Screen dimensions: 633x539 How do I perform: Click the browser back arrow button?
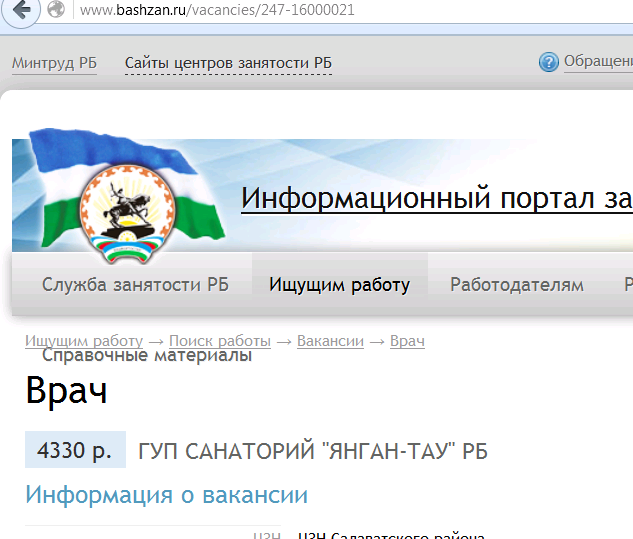pos(21,11)
